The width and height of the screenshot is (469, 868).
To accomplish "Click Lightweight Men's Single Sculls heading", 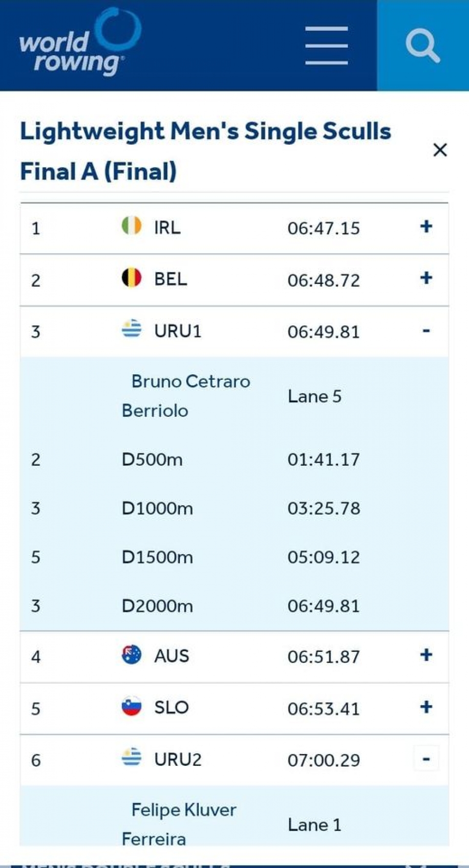I will click(206, 131).
